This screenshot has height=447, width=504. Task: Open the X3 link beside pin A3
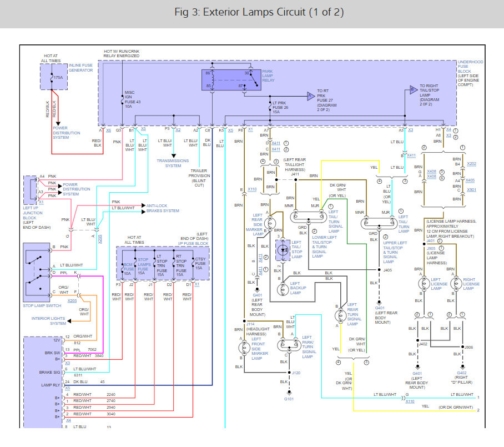[410, 129]
